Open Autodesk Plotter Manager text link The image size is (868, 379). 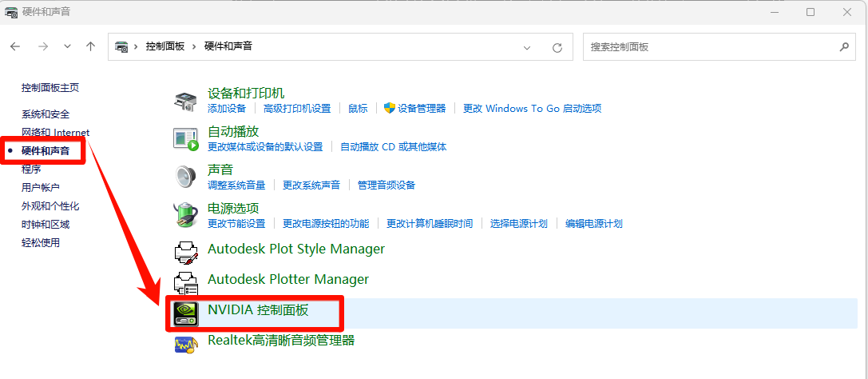[288, 279]
